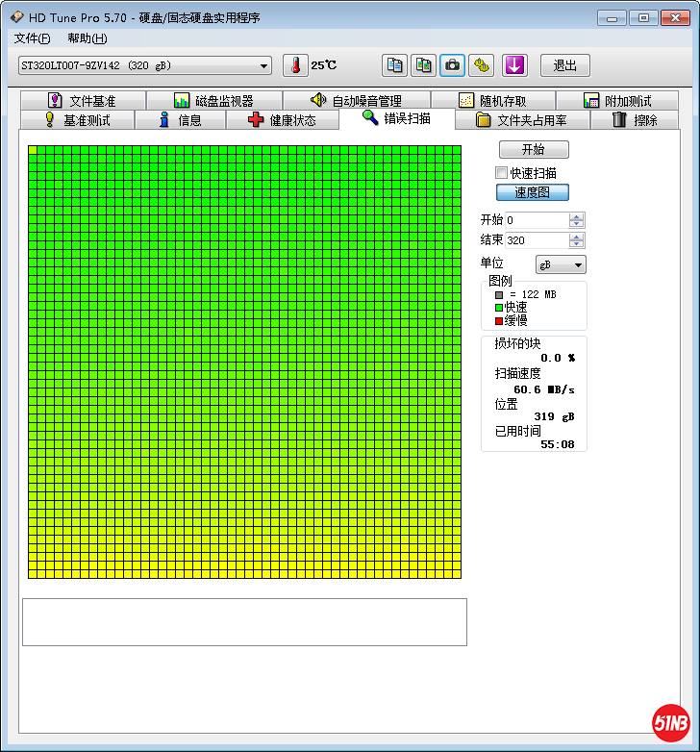Click the copy screenshot to clipboard icon
Screen dimensions: 700x752
pos(423,65)
